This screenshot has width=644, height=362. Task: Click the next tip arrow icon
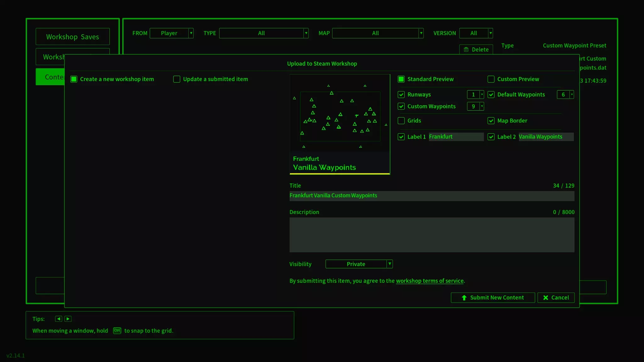point(68,319)
